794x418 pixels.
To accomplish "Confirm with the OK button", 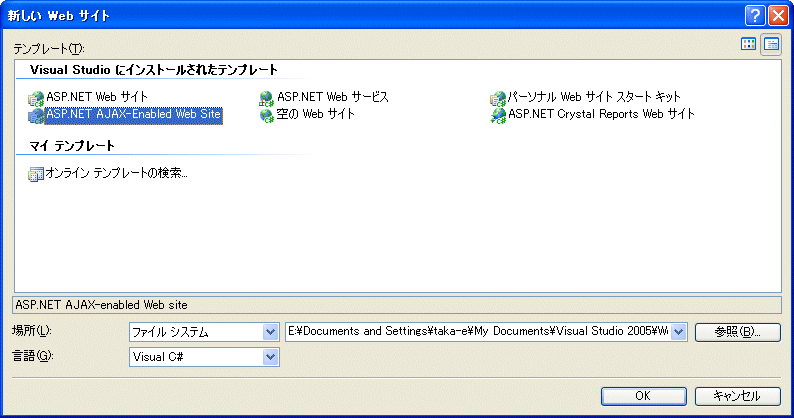I will pyautogui.click(x=644, y=396).
